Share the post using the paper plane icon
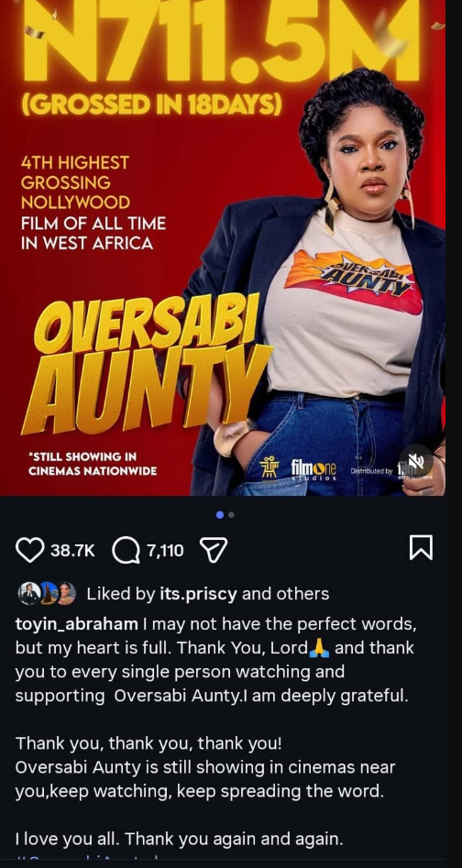 click(x=213, y=550)
